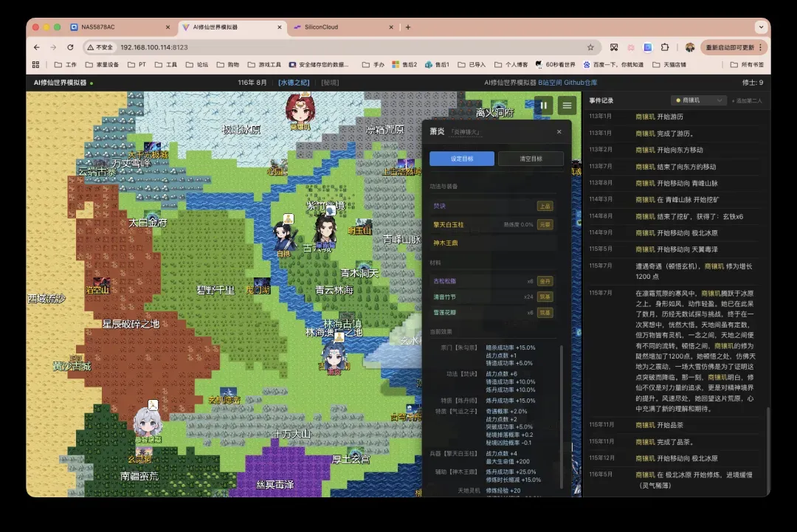This screenshot has width=797, height=532.
Task: Click the 设定目标 button
Action: tap(462, 159)
